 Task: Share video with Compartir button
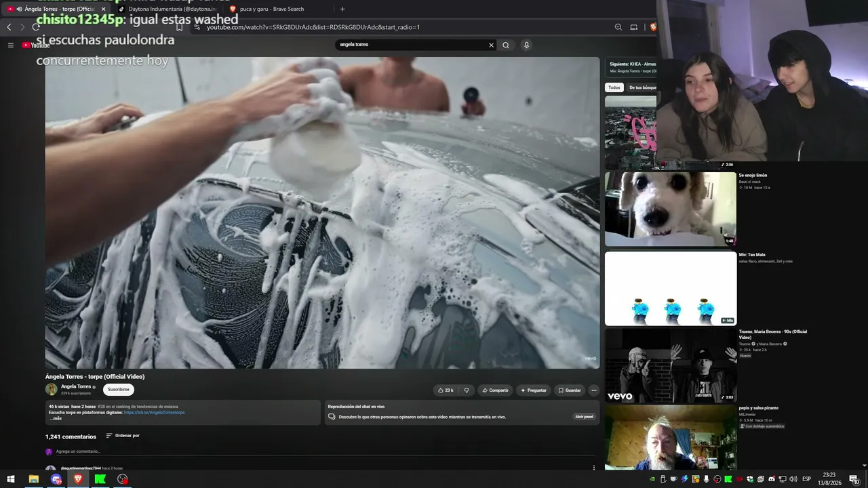(x=495, y=390)
